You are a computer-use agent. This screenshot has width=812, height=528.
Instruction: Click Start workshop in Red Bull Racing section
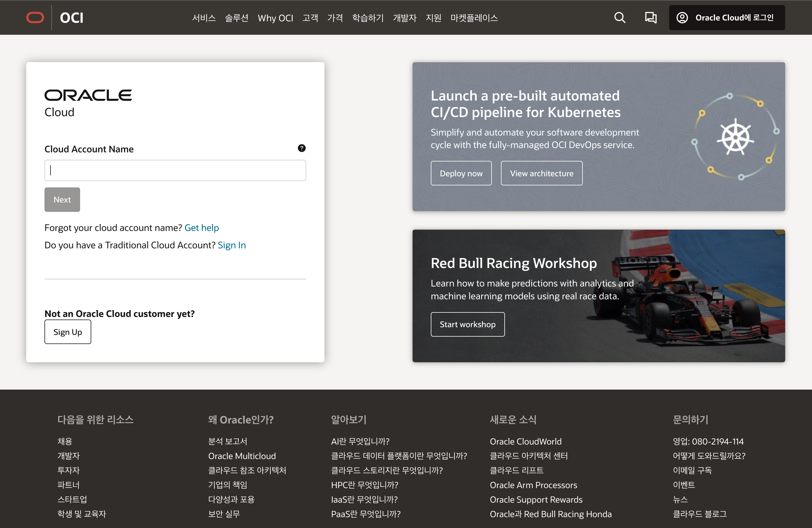pos(467,324)
